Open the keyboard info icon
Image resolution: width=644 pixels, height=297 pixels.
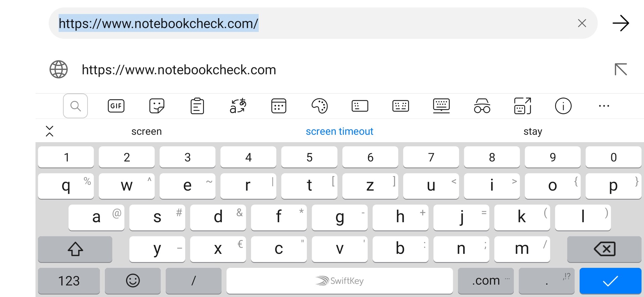(x=563, y=106)
